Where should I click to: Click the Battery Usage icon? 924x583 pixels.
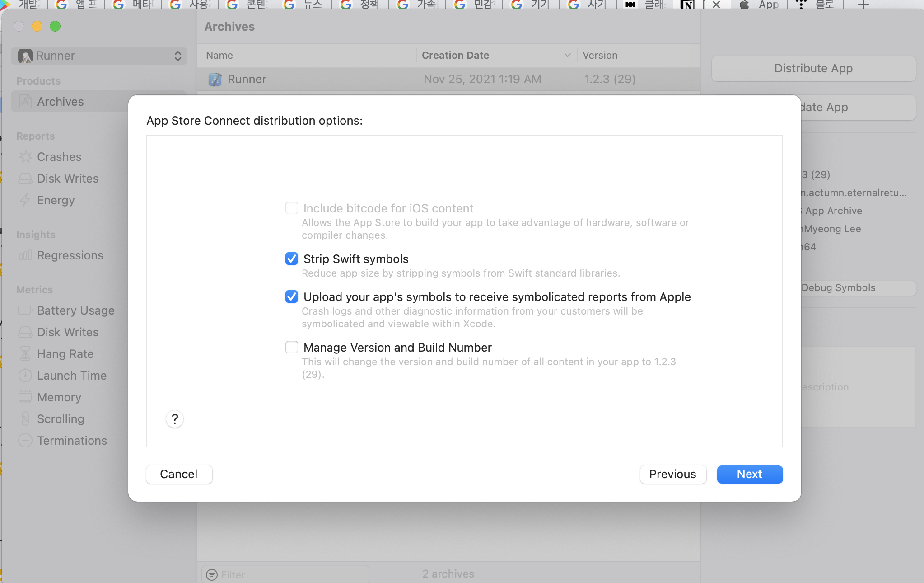[x=25, y=310]
